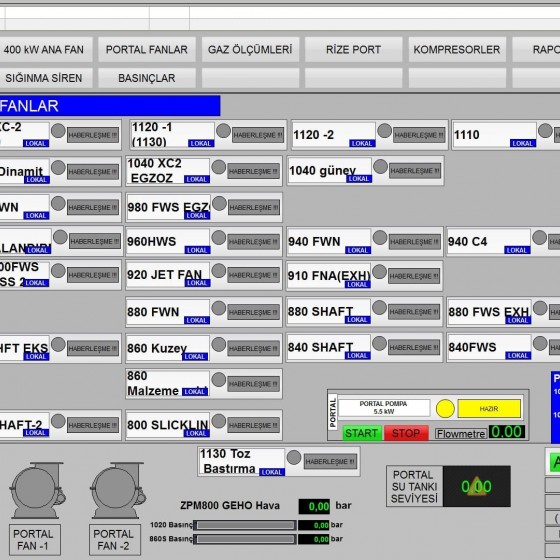This screenshot has height=560, width=560.
Task: Click status lamp of 860 Malzeme fan
Action: (x=219, y=380)
